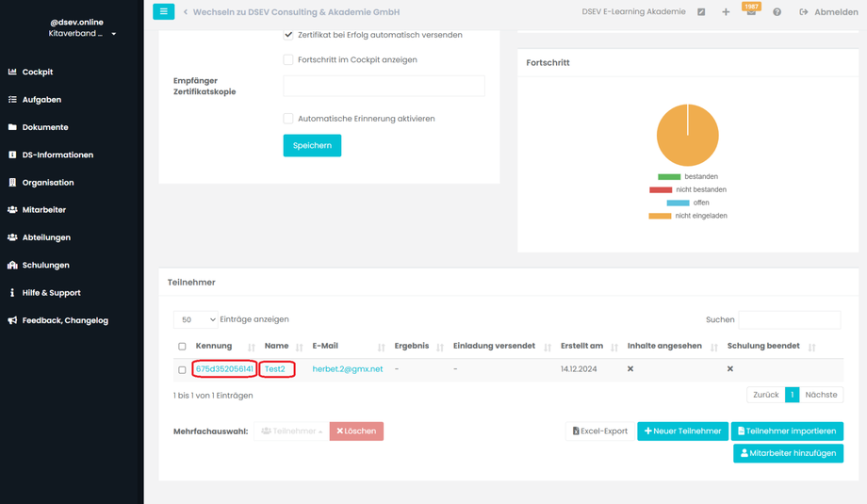Expand the Kitaverband account dropdown
867x504 pixels.
click(114, 34)
